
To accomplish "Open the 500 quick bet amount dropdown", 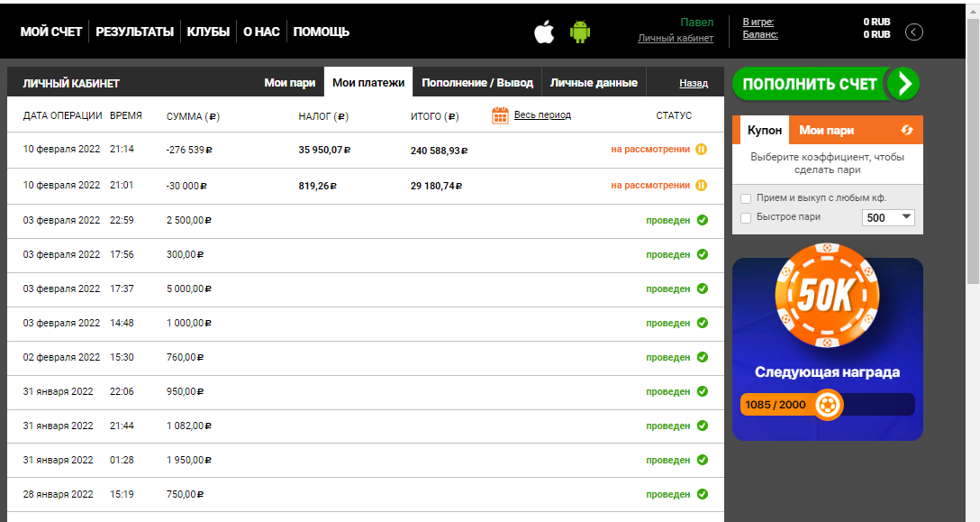I will tap(888, 217).
